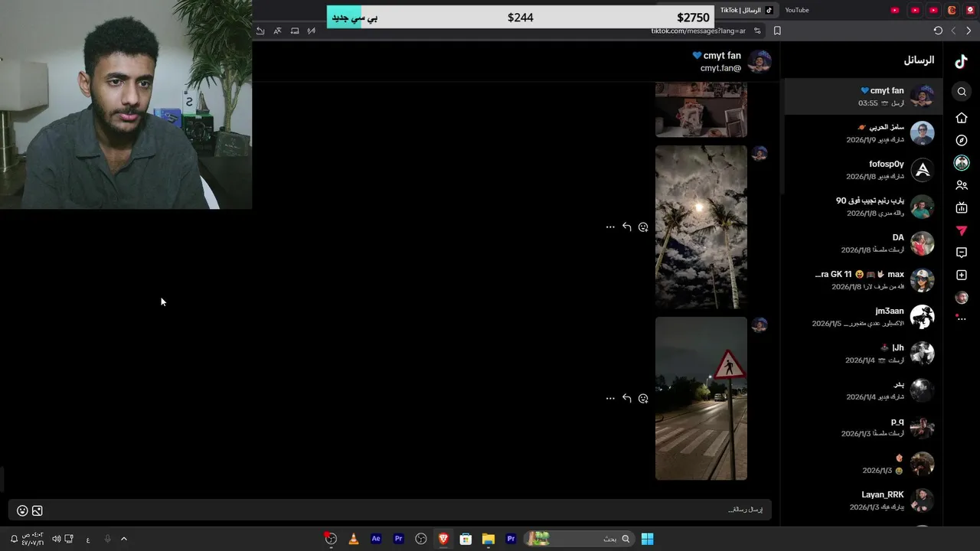The image size is (980, 551).
Task: Click the Upload plus icon
Action: click(x=962, y=275)
